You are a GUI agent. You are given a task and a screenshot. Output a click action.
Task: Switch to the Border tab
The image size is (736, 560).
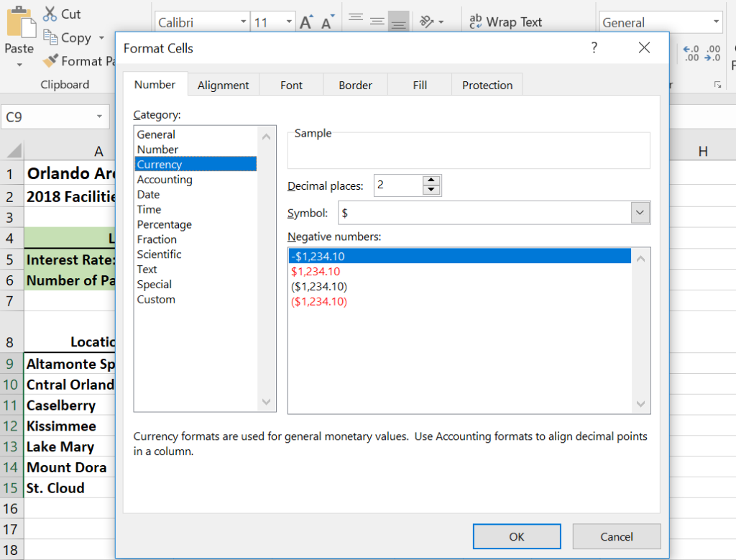(355, 85)
